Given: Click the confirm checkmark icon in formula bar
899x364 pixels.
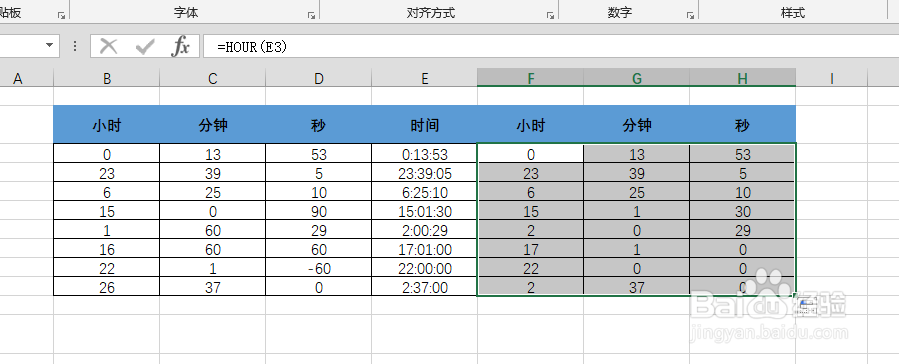Looking at the screenshot, I should (x=144, y=46).
